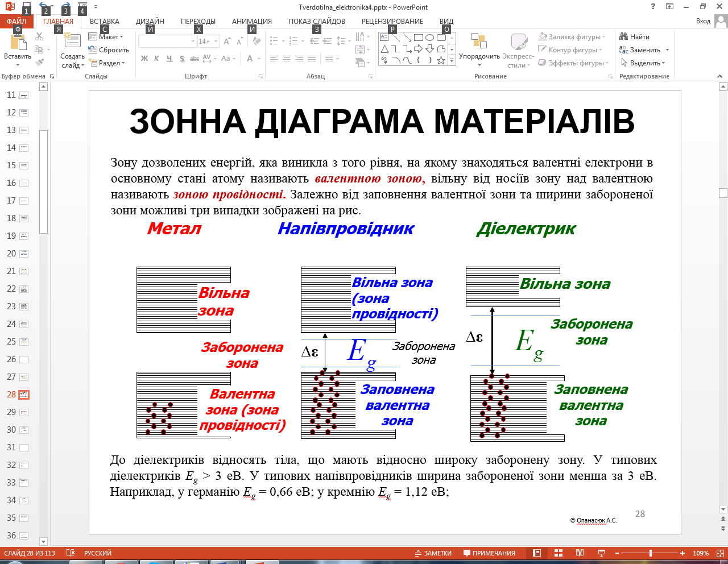Select slide 20 thumbnail in slide panel
728x564 pixels.
tap(24, 254)
